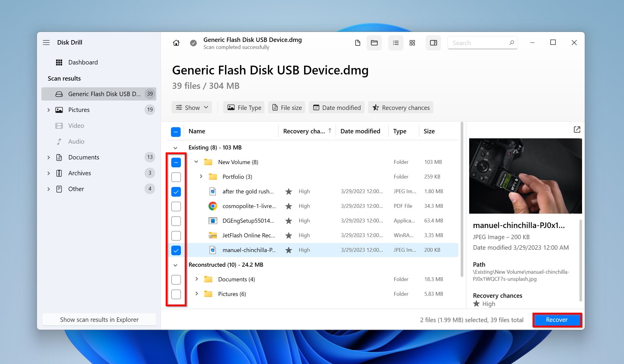This screenshot has width=624, height=364.
Task: Click the Search input field
Action: pos(482,42)
